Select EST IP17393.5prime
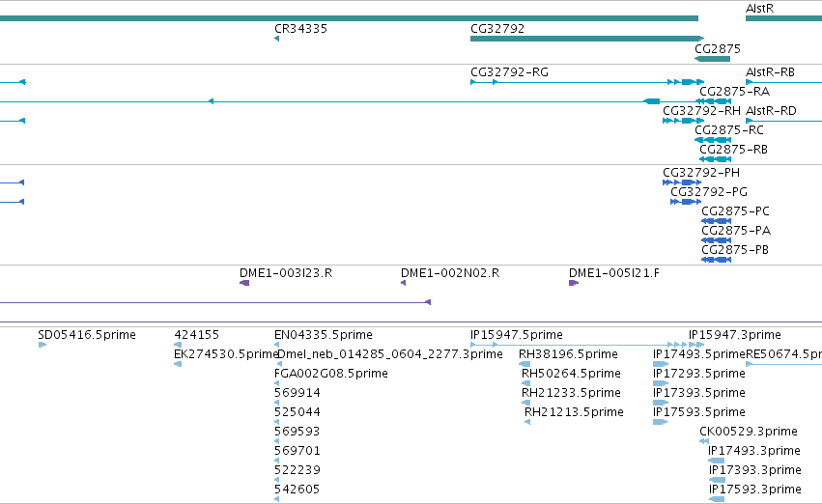The height and width of the screenshot is (504, 822). (698, 393)
